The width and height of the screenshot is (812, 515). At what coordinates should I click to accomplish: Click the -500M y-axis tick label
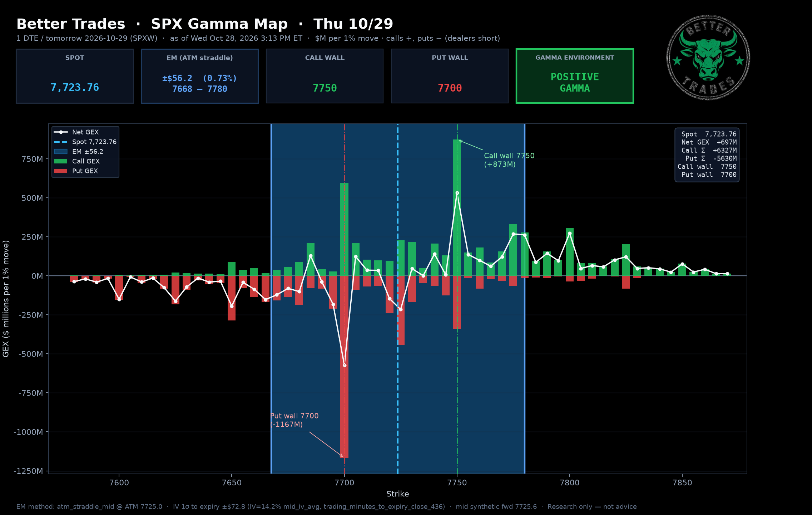coord(31,354)
